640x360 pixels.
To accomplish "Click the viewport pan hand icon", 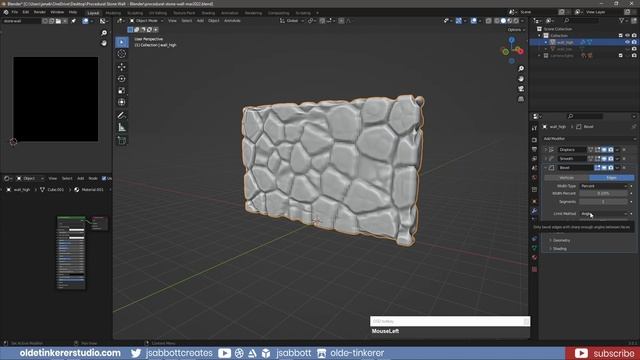I will [521, 79].
